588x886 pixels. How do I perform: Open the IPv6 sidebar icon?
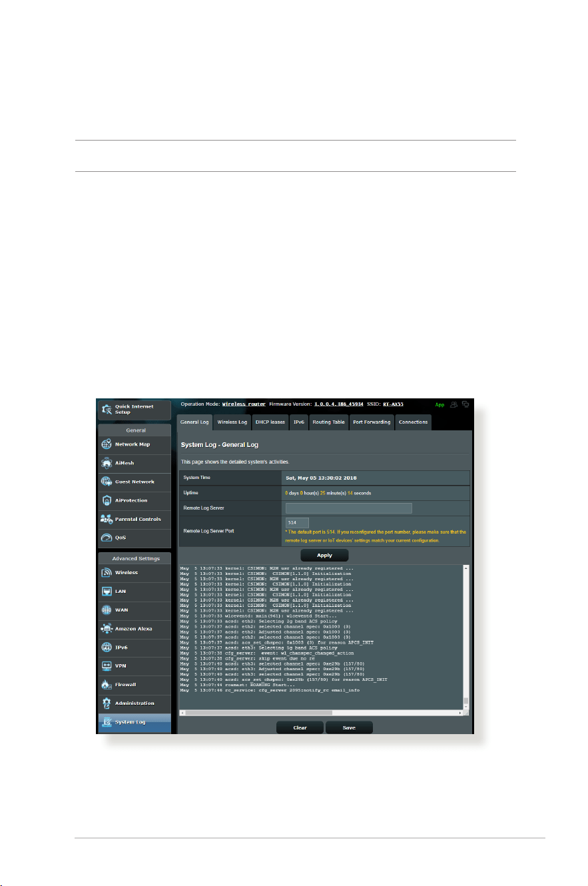[107, 647]
